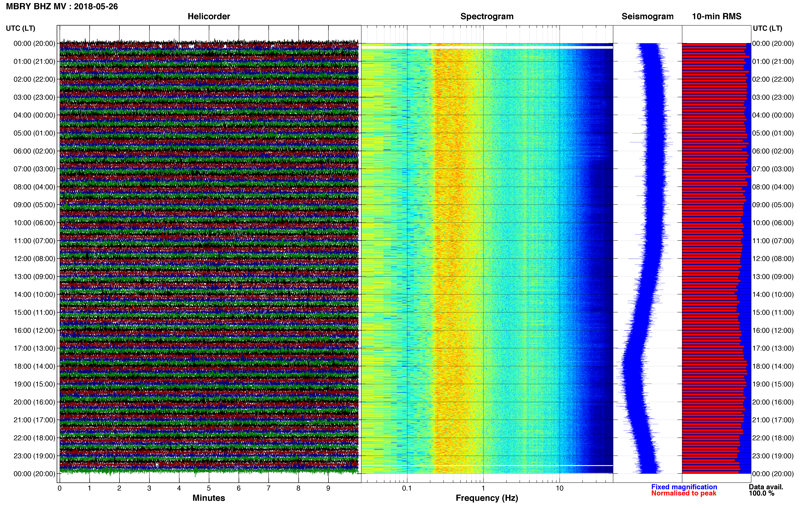
Task: Click left time label 17:00 (13:00)
Action: (34, 348)
